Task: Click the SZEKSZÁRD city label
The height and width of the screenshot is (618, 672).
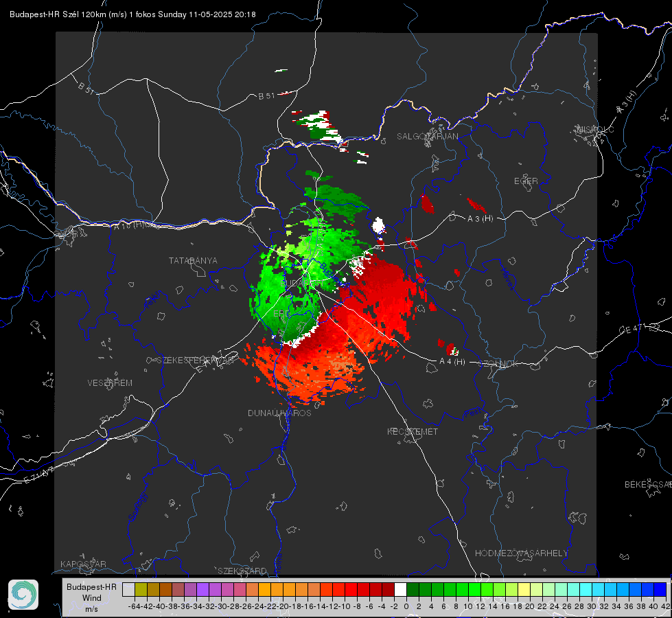Action: [242, 571]
